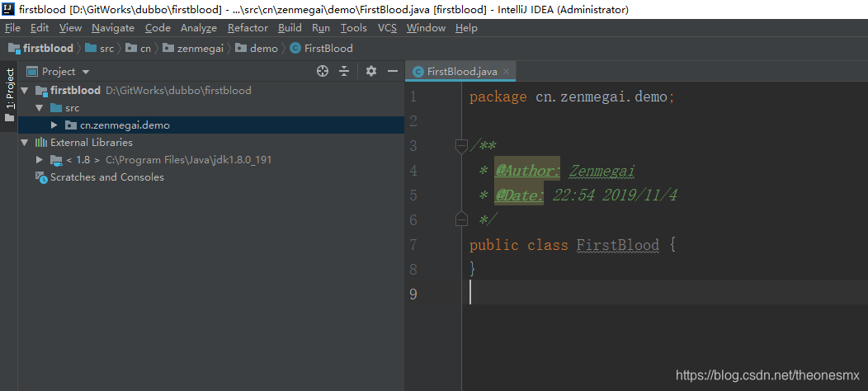The height and width of the screenshot is (391, 868).
Task: Click the cn breadcrumb in navigation bar
Action: point(139,48)
